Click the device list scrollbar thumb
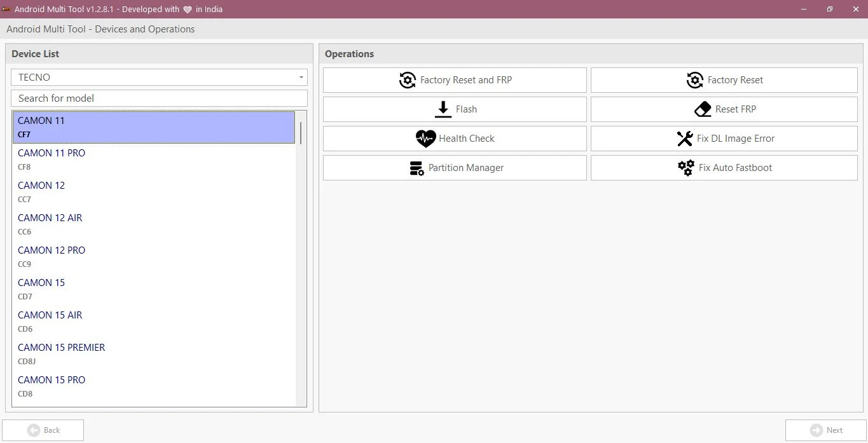The image size is (868, 443). click(x=301, y=133)
